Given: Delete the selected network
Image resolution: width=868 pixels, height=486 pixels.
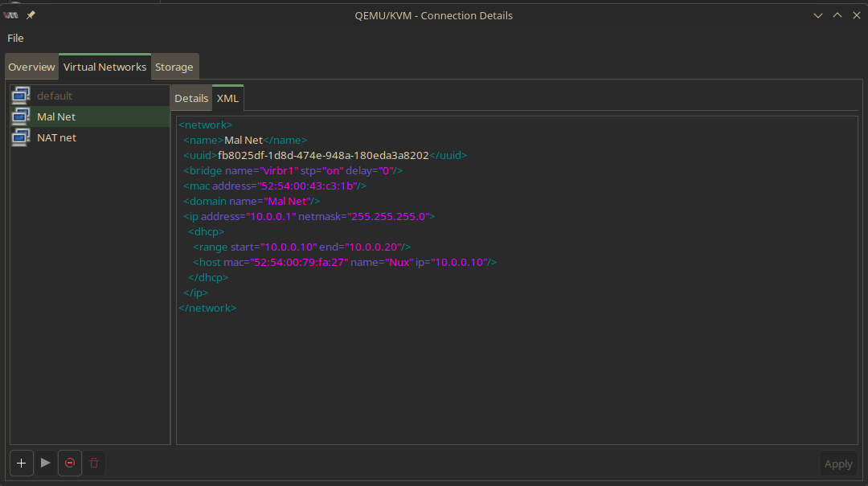Looking at the screenshot, I should coord(94,463).
